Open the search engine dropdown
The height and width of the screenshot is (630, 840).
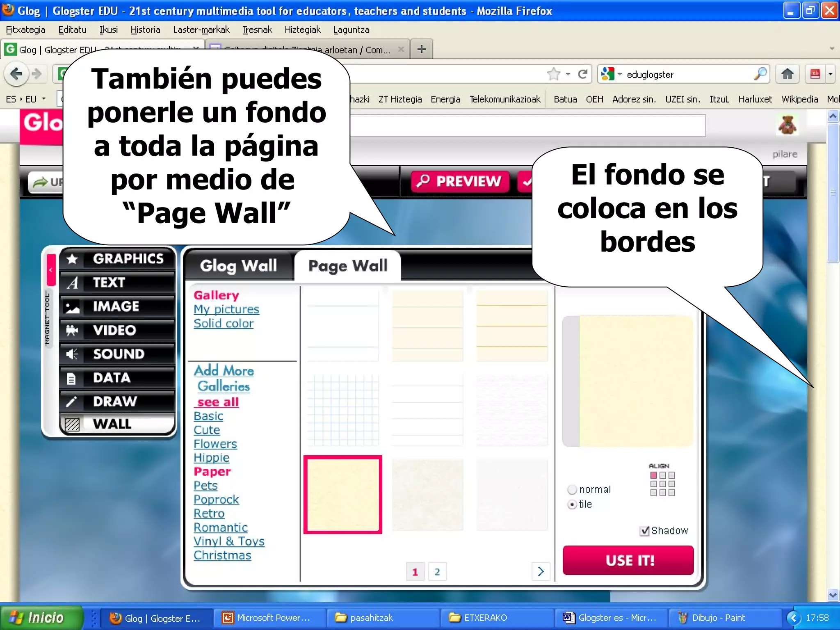620,74
